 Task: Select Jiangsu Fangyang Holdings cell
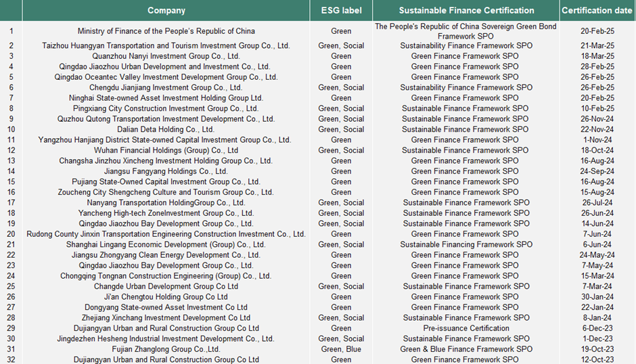[166, 172]
